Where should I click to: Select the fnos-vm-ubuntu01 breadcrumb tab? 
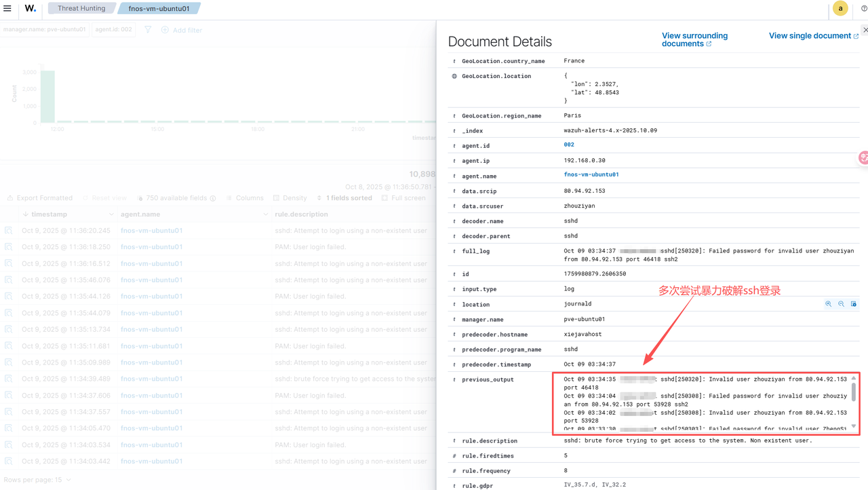click(x=159, y=9)
